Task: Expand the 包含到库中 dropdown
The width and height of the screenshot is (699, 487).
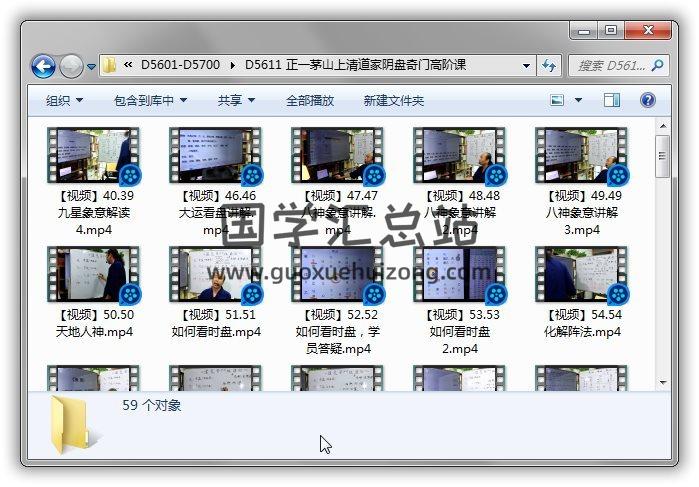Action: [x=150, y=101]
